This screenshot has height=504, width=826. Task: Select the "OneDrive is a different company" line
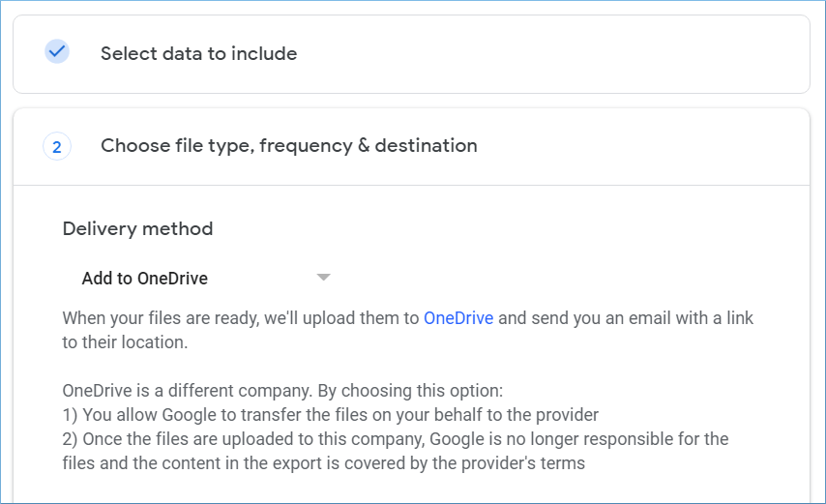click(x=282, y=391)
